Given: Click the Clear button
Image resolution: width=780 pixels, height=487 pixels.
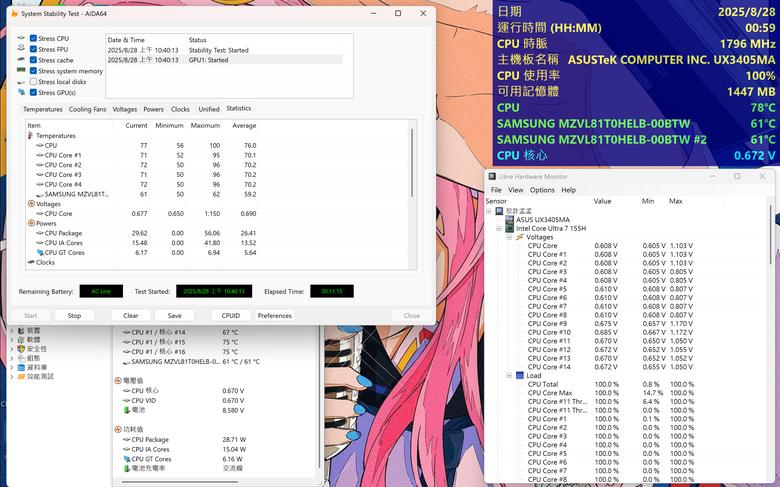Looking at the screenshot, I should [131, 315].
